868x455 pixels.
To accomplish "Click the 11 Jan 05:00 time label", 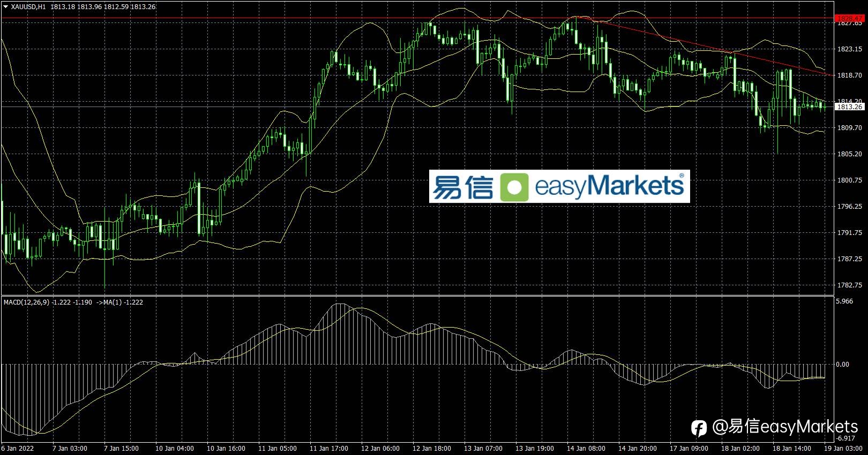I will 278,449.
